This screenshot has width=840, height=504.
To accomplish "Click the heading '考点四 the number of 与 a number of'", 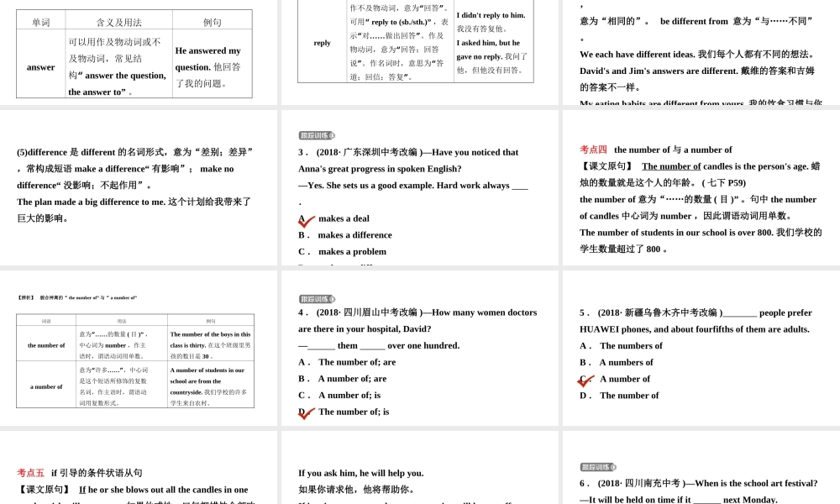I will pos(656,150).
